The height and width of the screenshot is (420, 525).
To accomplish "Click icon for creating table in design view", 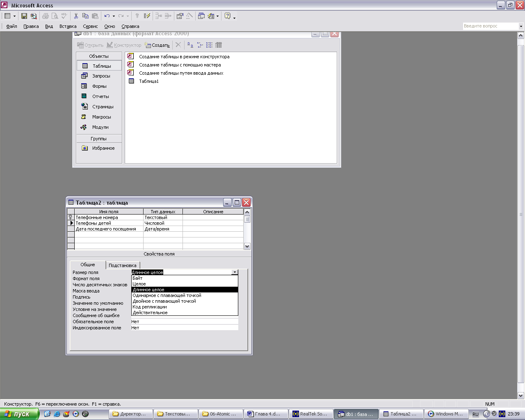I will click(x=130, y=56).
